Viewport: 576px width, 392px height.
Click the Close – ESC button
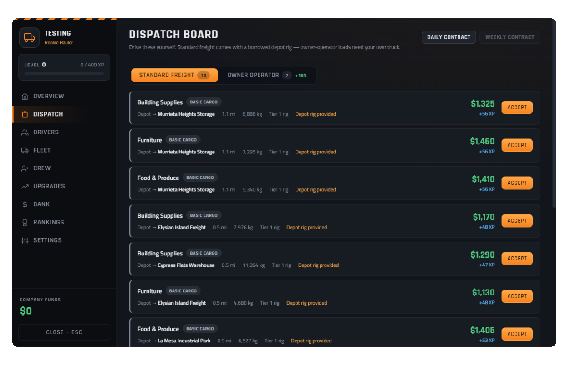pyautogui.click(x=64, y=332)
